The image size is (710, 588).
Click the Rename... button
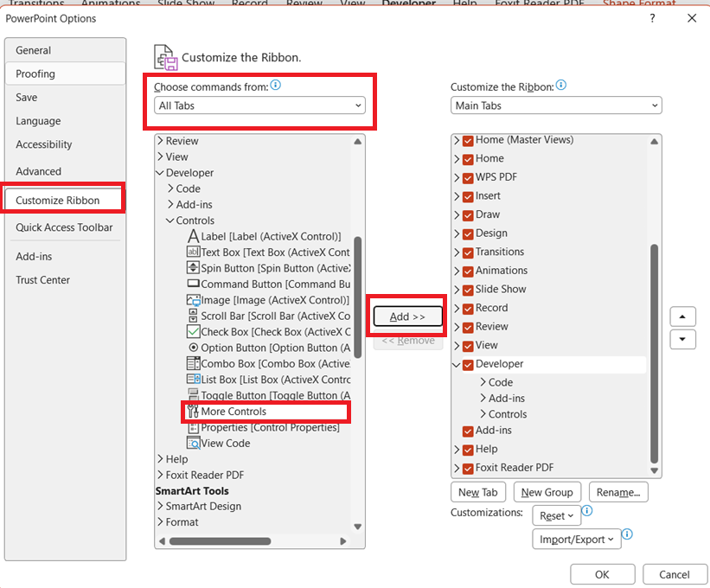tap(618, 492)
